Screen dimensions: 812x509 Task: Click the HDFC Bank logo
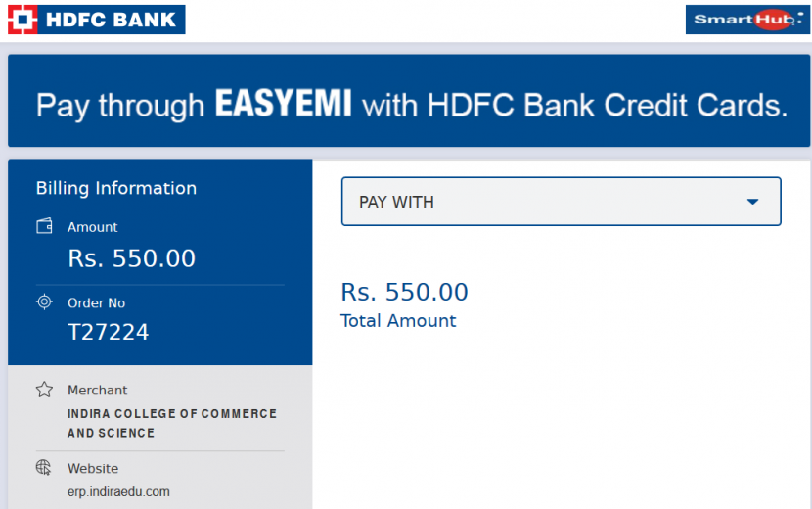click(96, 20)
